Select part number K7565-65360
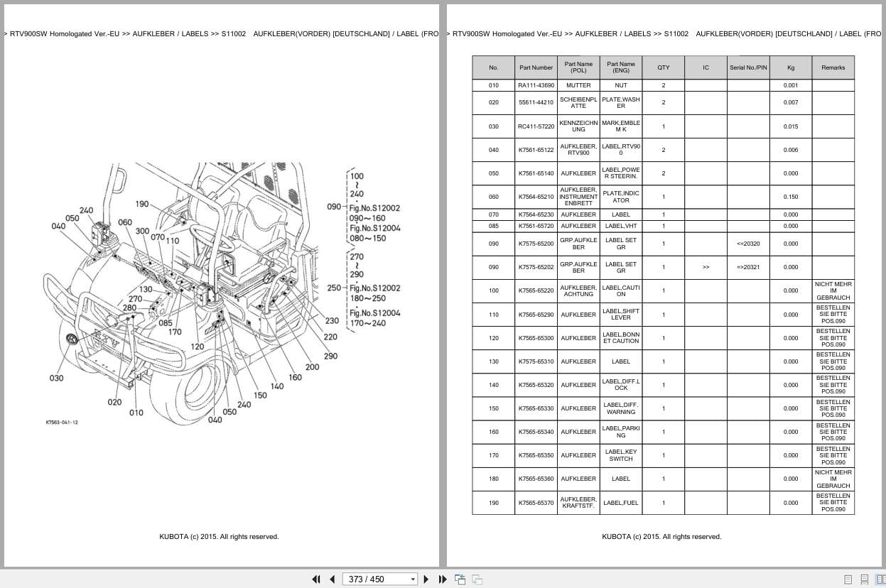 tap(536, 479)
